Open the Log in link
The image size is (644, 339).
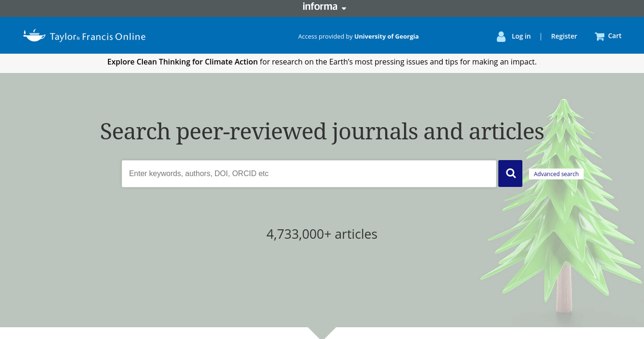click(521, 36)
